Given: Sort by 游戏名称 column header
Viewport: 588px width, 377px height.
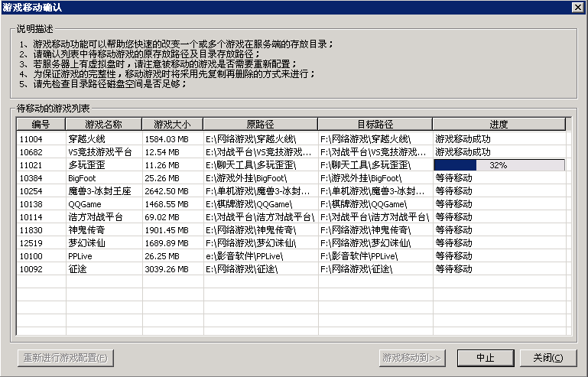Looking at the screenshot, I should (103, 124).
